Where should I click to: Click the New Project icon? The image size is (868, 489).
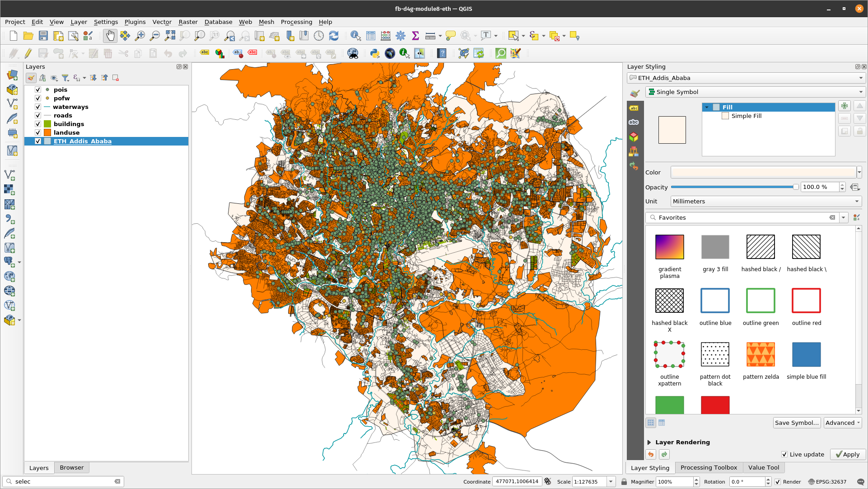pyautogui.click(x=14, y=36)
